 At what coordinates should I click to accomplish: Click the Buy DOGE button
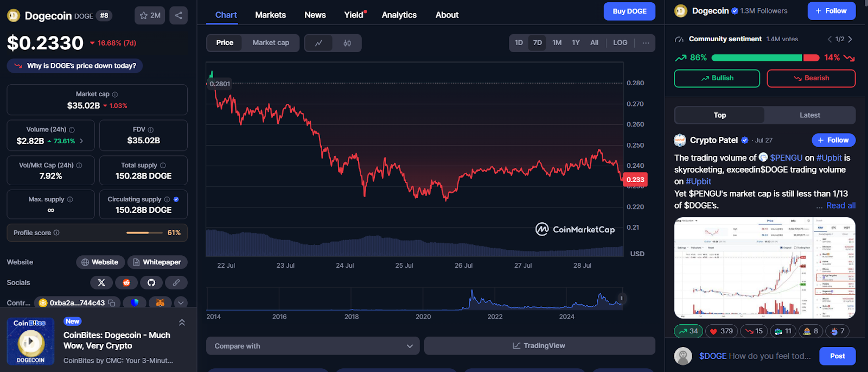click(629, 11)
